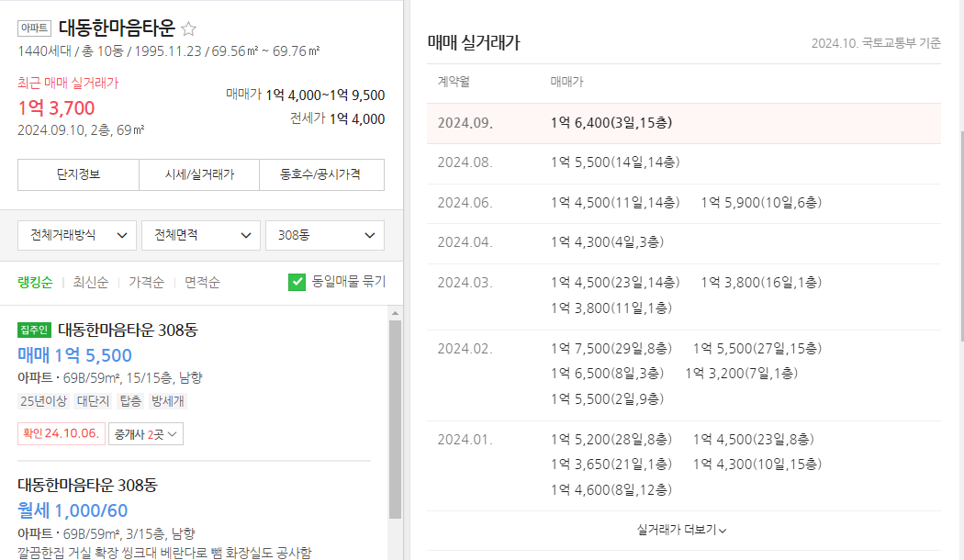
Task: Click the 확인 24.10.06. confirmation badge
Action: (61, 433)
